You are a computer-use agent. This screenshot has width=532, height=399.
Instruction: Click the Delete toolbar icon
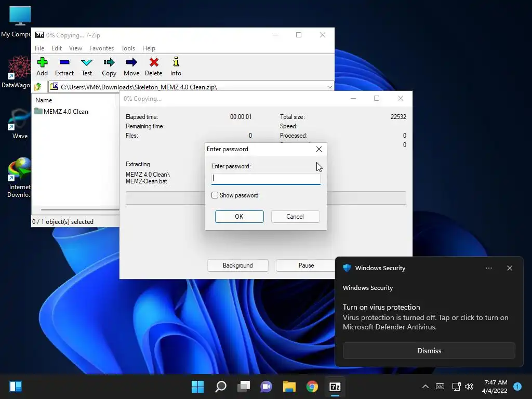tap(154, 66)
